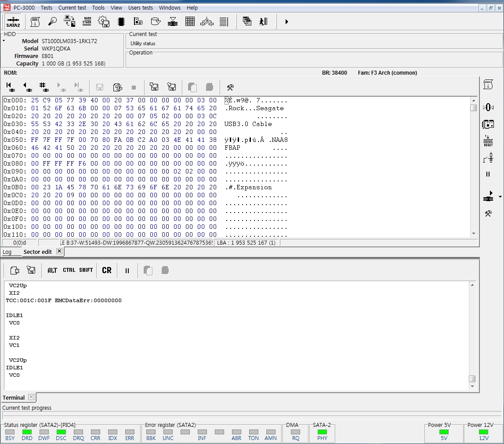Toggle the ALT key modifier in terminal
504x444 pixels.
tap(52, 271)
